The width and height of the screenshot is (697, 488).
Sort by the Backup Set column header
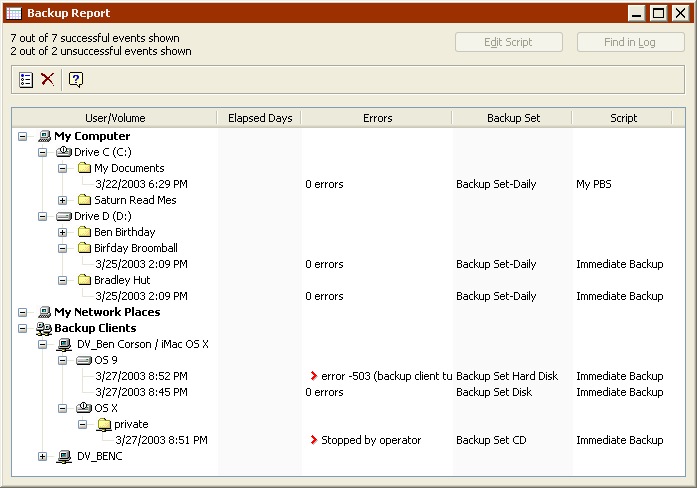pyautogui.click(x=513, y=118)
